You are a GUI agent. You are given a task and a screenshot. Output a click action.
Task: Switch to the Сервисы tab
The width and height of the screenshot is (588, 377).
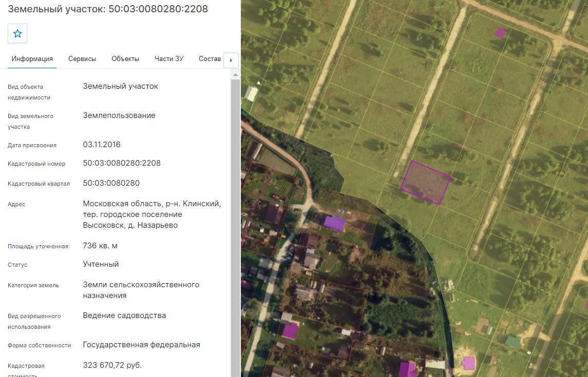click(82, 59)
